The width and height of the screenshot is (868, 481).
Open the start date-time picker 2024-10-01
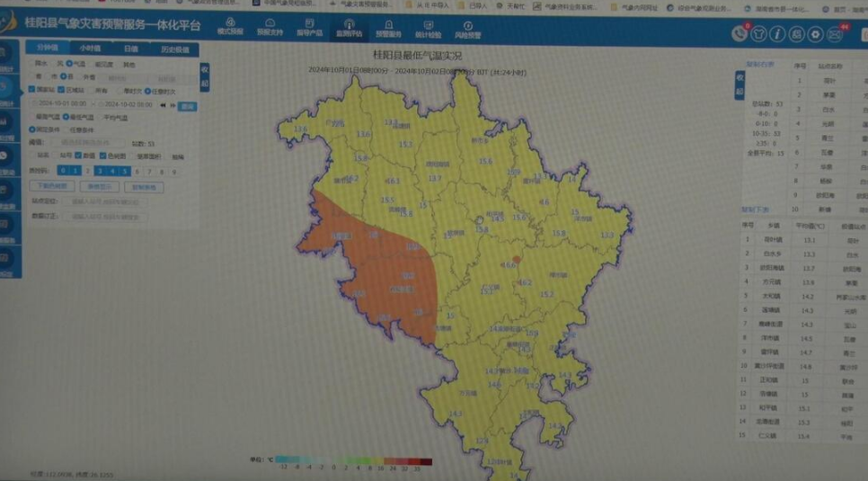pyautogui.click(x=61, y=105)
